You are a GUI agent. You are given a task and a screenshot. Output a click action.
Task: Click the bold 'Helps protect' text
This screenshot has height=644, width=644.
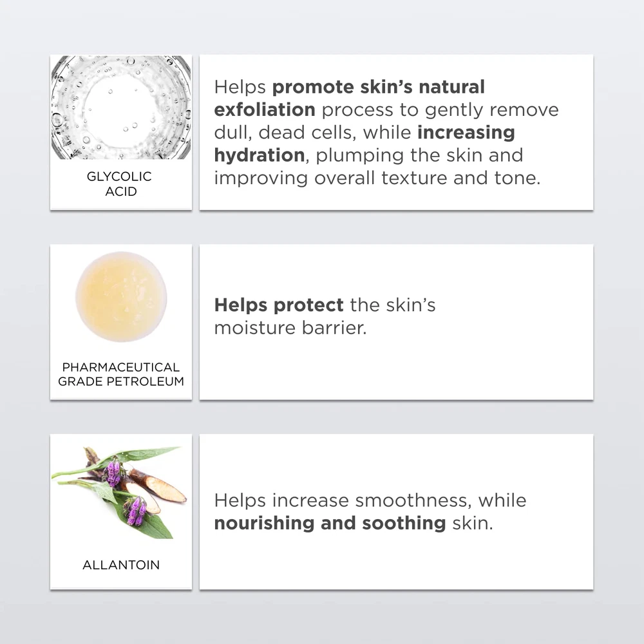278,305
